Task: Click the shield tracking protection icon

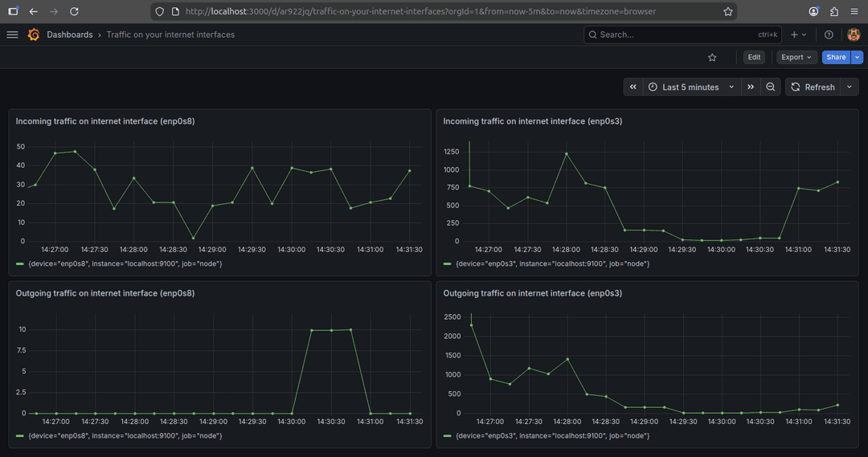Action: tap(159, 11)
